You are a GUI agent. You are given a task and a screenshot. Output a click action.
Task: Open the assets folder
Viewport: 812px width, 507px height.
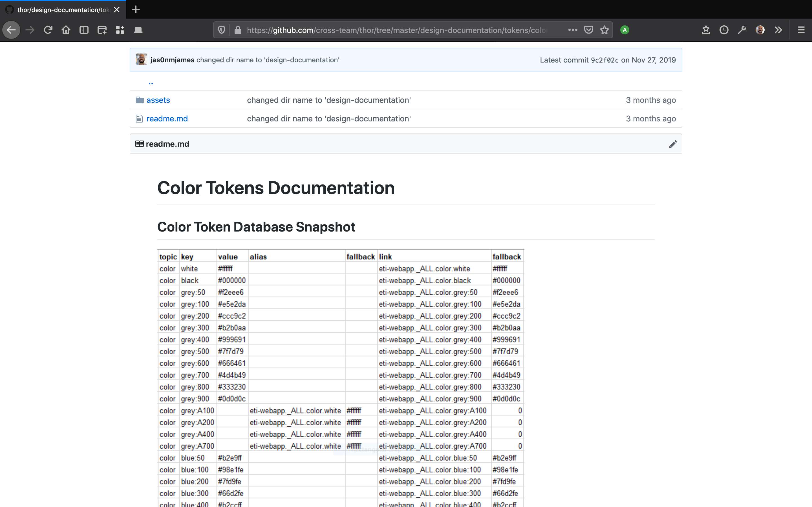tap(158, 100)
